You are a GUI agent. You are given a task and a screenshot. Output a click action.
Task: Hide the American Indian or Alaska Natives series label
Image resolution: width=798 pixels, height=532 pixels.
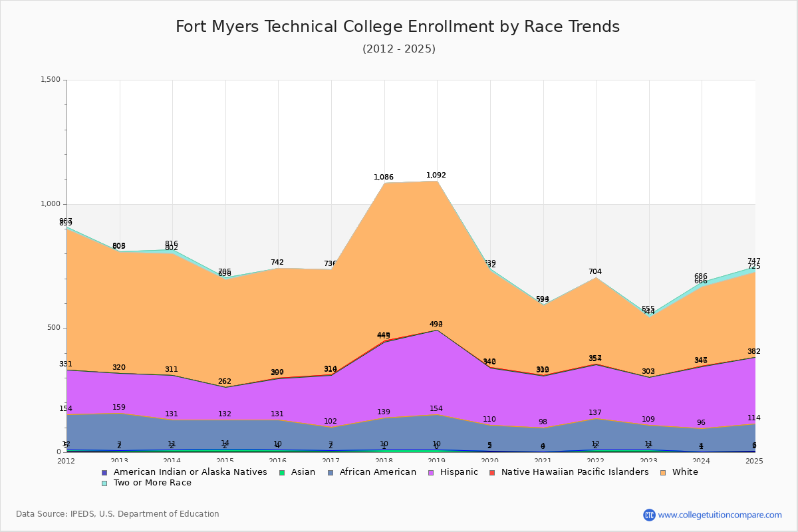point(190,472)
